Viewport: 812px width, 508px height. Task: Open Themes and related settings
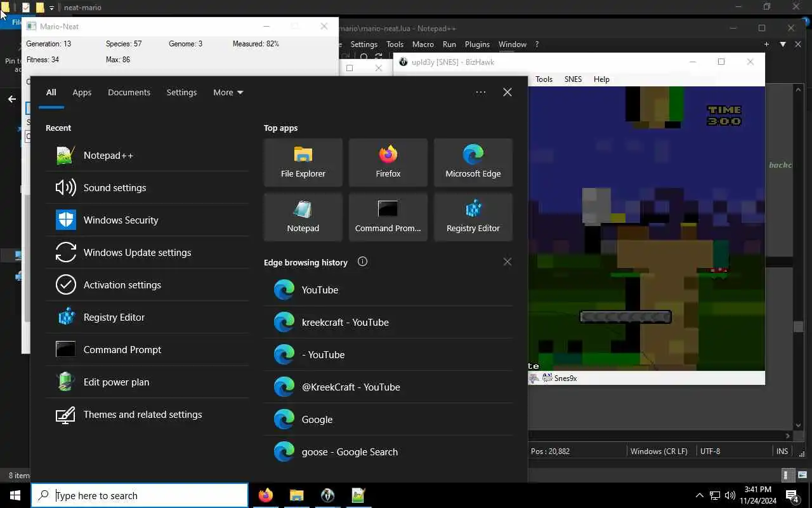point(147,414)
